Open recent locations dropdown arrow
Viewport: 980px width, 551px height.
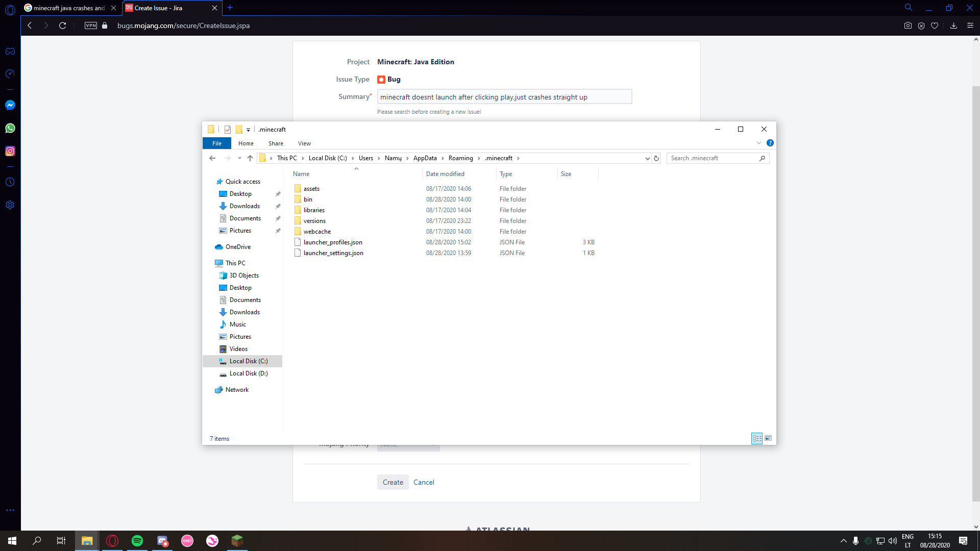(239, 158)
